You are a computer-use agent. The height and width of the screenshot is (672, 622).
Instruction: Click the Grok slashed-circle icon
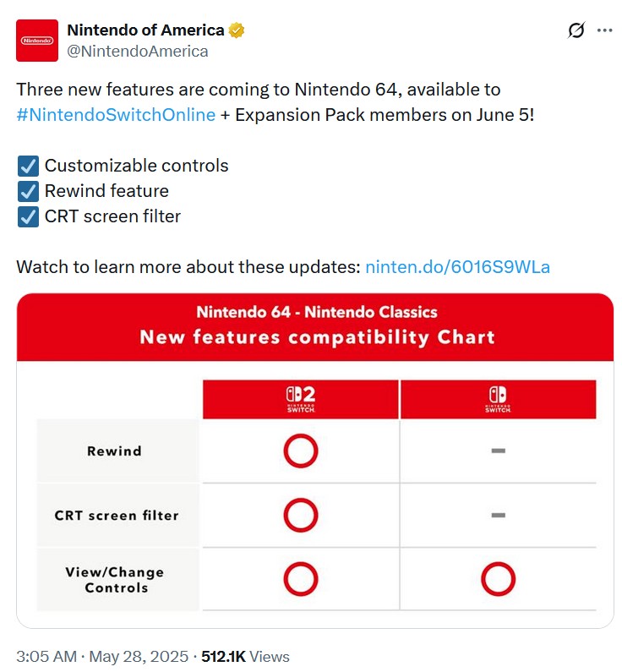click(576, 30)
